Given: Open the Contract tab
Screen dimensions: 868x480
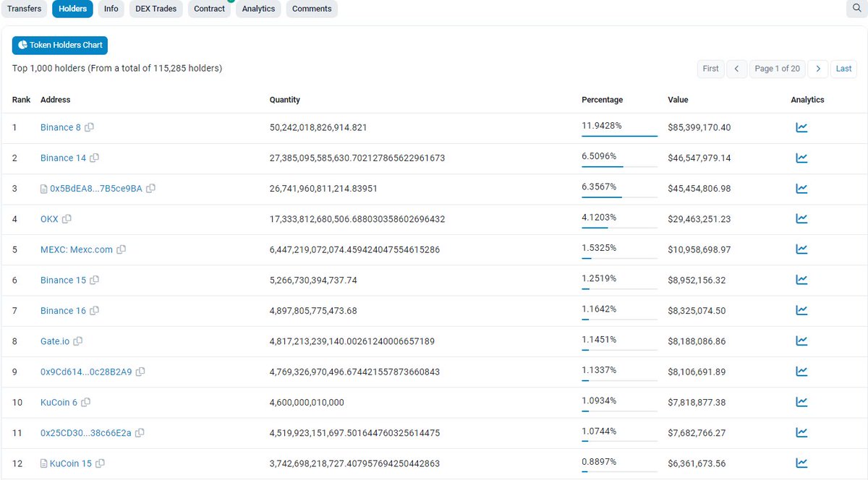Looking at the screenshot, I should point(209,9).
